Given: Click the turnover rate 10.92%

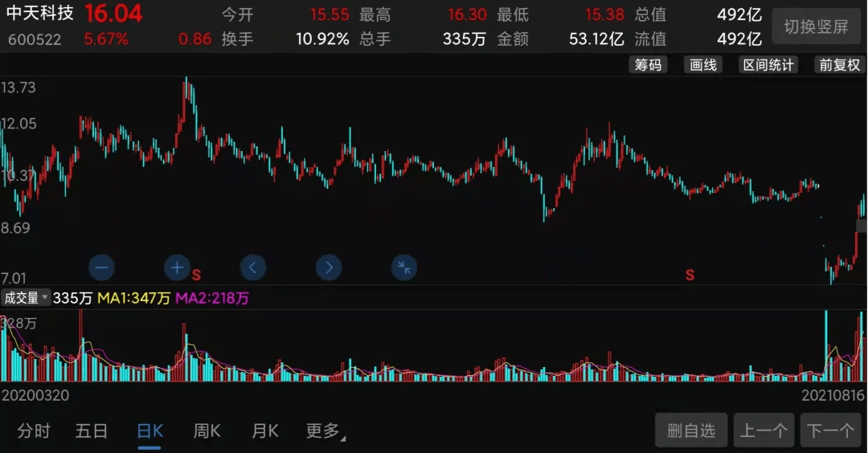Looking at the screenshot, I should [x=322, y=39].
